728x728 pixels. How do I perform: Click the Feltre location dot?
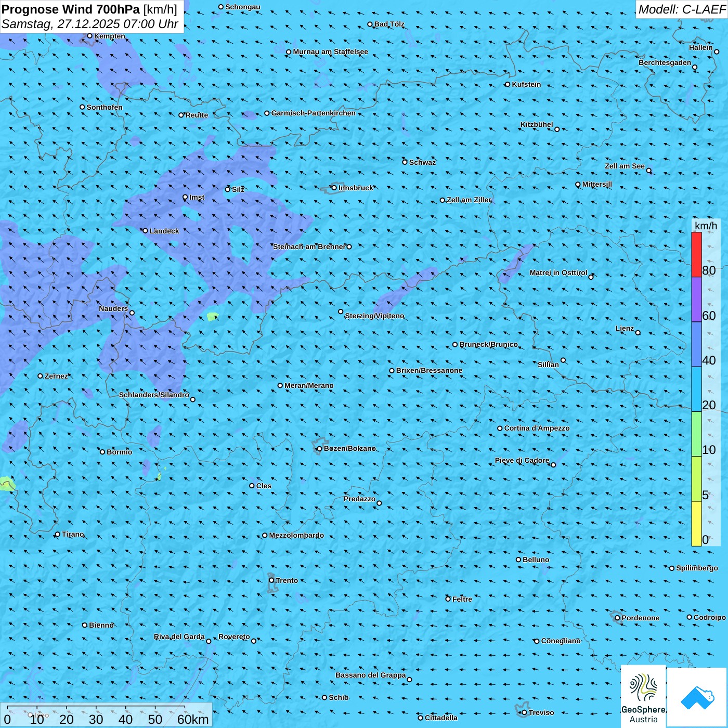click(448, 599)
